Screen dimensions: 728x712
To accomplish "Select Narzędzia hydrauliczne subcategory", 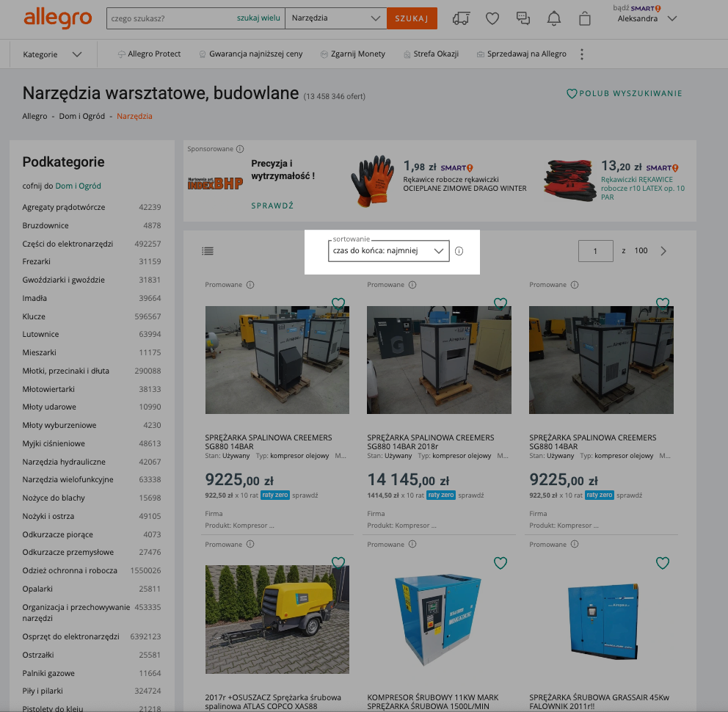I will coord(64,462).
